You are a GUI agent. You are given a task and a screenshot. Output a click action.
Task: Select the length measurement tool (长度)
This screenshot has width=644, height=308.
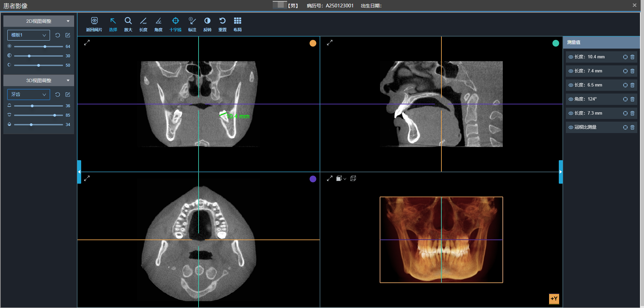point(143,24)
